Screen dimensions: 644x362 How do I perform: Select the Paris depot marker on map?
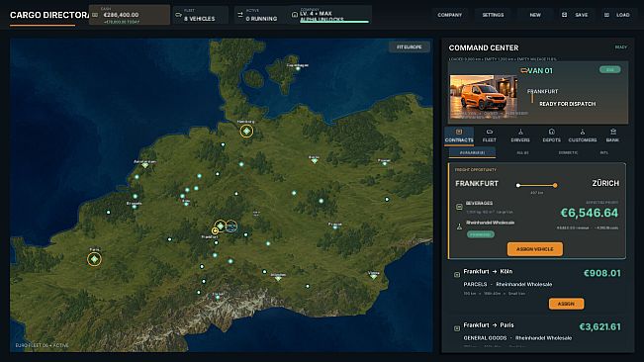click(x=94, y=259)
